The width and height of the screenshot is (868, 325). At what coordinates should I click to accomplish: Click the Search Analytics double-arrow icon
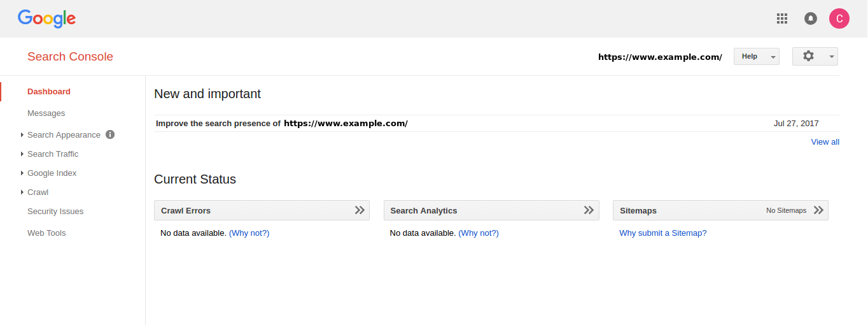pyautogui.click(x=589, y=210)
